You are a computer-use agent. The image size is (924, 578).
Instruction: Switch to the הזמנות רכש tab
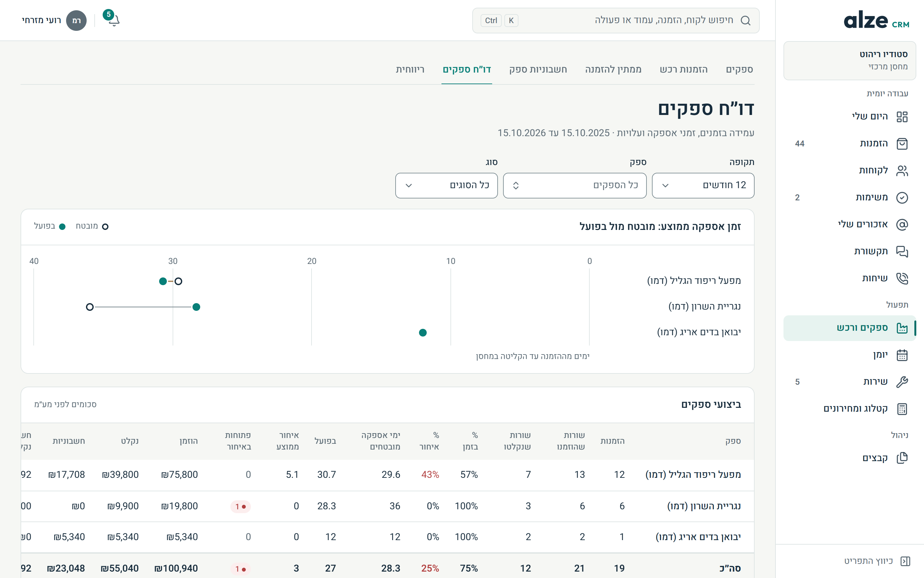[683, 70]
